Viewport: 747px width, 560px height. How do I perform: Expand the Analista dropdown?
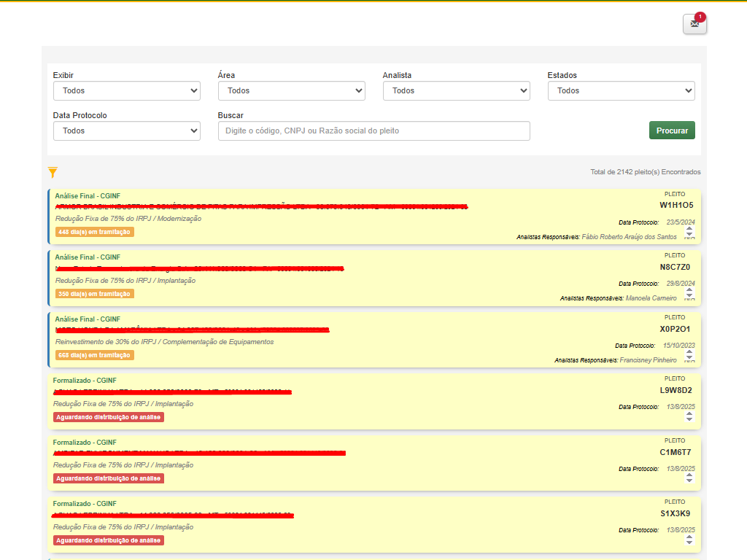click(457, 90)
